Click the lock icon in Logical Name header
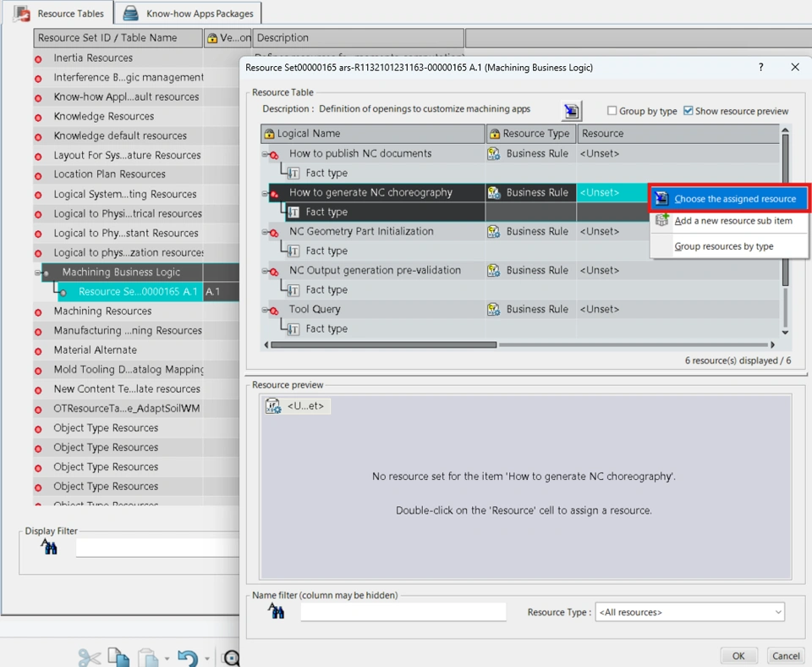Image resolution: width=812 pixels, height=667 pixels. [269, 134]
